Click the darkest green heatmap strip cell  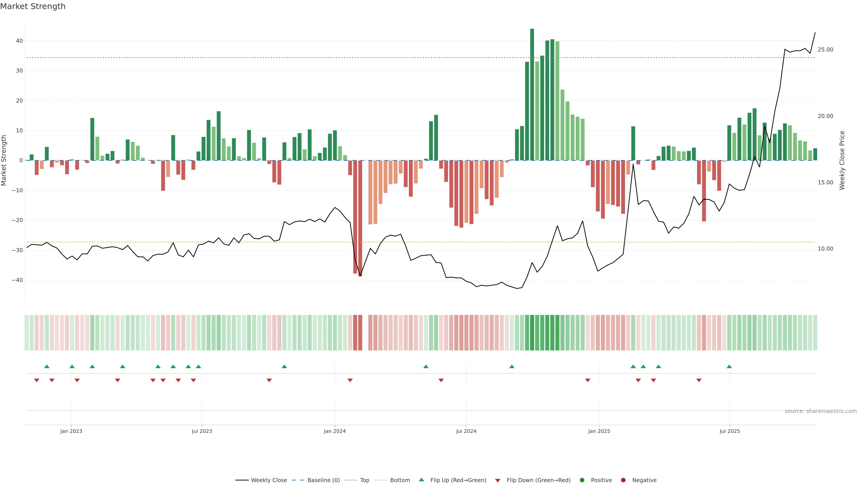click(532, 332)
